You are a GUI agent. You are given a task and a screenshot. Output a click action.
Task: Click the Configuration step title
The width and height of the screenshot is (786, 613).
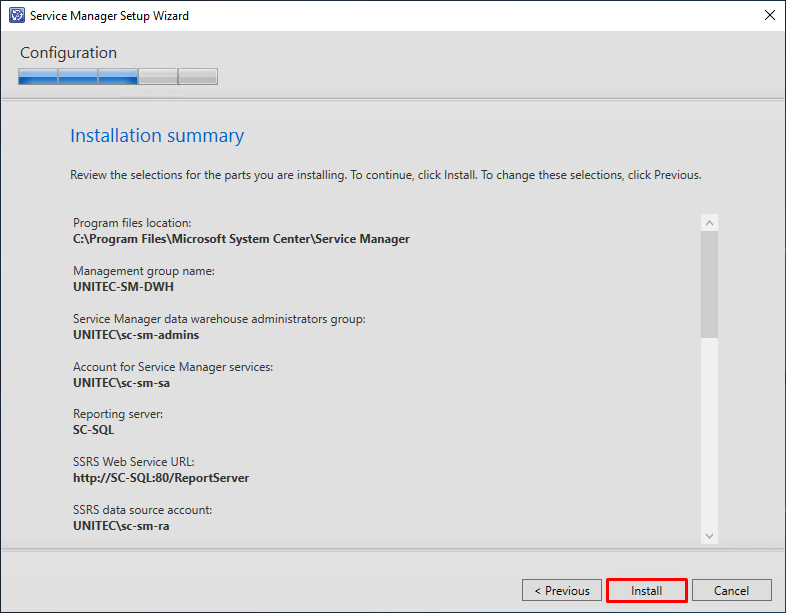click(x=68, y=53)
